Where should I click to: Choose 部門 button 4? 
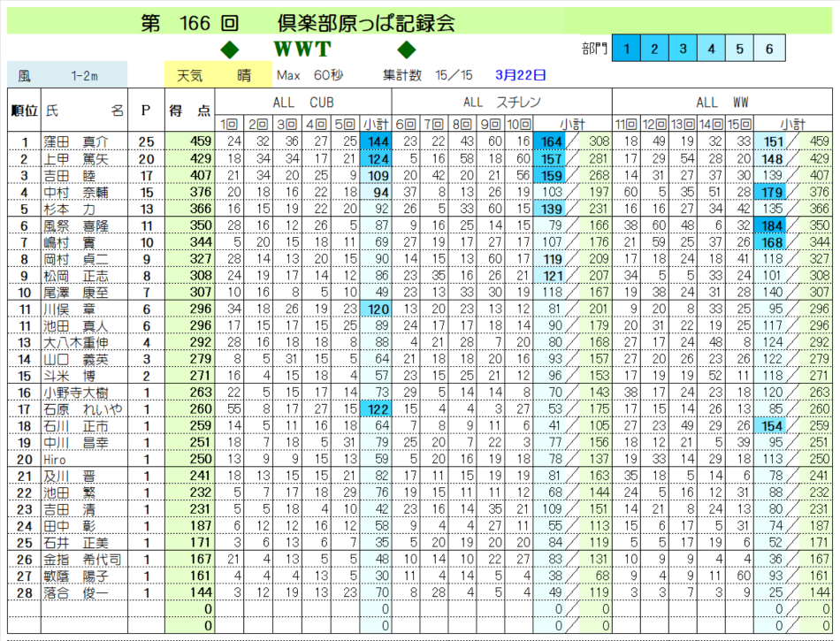(712, 49)
